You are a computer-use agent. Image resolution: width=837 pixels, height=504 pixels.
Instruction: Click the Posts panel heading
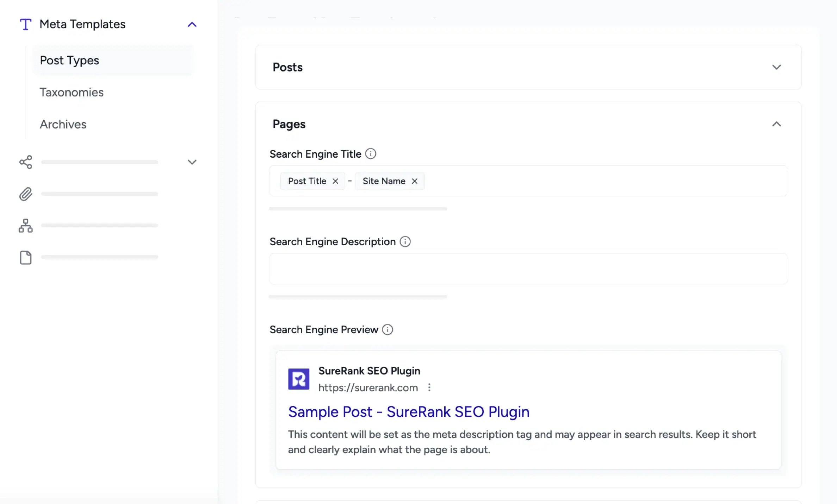pos(287,67)
